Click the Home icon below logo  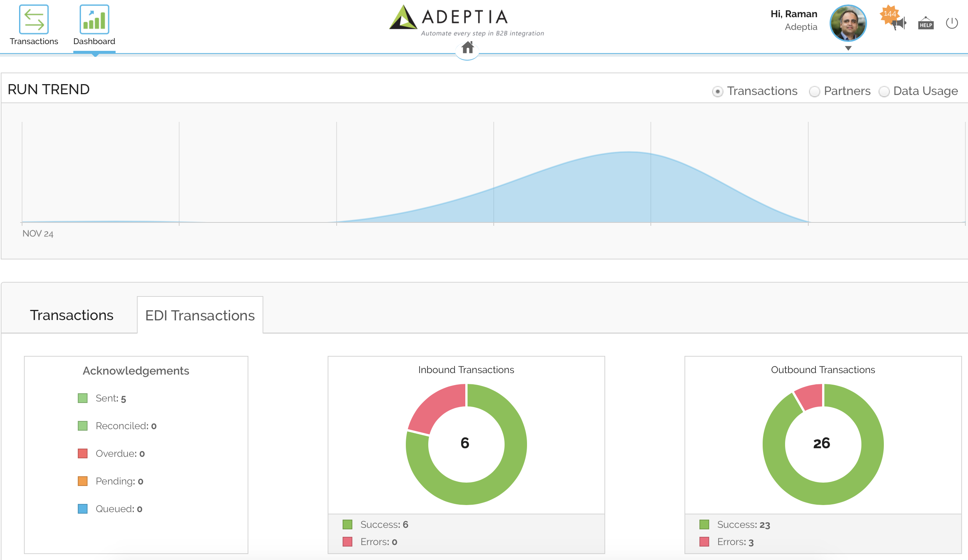(x=467, y=47)
